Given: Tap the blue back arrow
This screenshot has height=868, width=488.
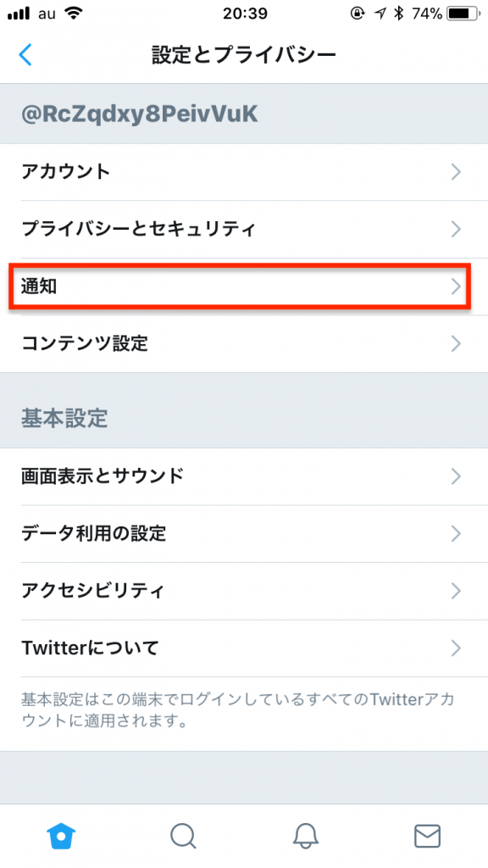Looking at the screenshot, I should pos(25,55).
